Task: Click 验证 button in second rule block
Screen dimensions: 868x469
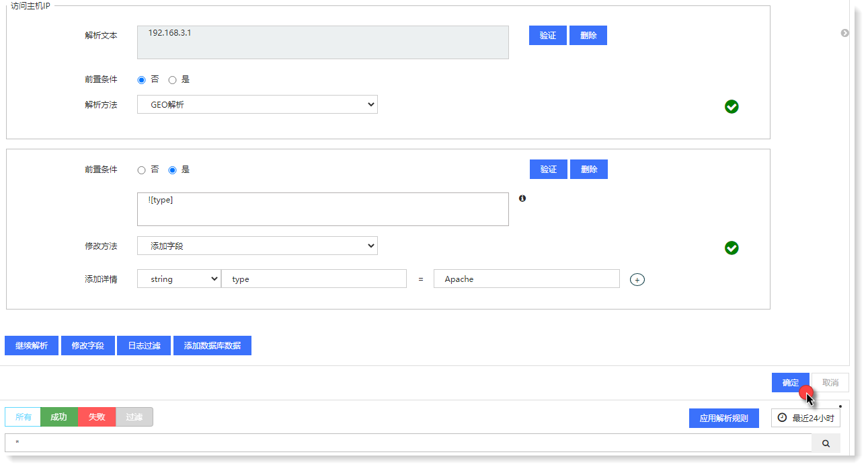Action: (549, 170)
